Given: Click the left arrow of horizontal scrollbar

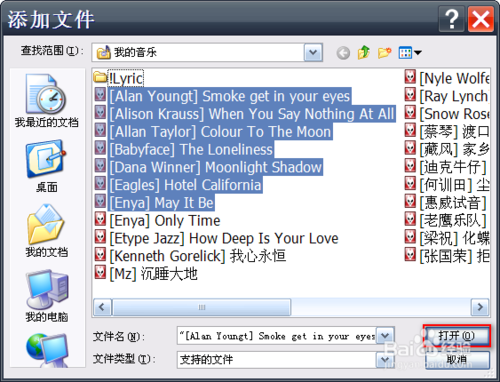Looking at the screenshot, I should click(102, 307).
